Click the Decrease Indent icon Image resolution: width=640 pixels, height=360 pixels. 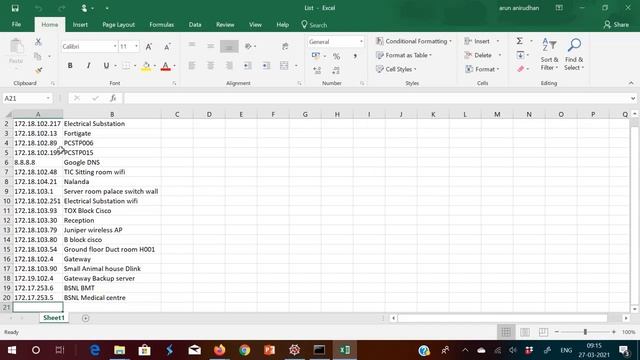point(247,65)
